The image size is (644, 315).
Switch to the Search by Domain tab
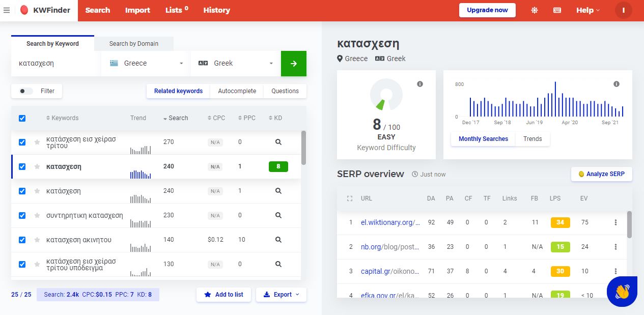(133, 44)
